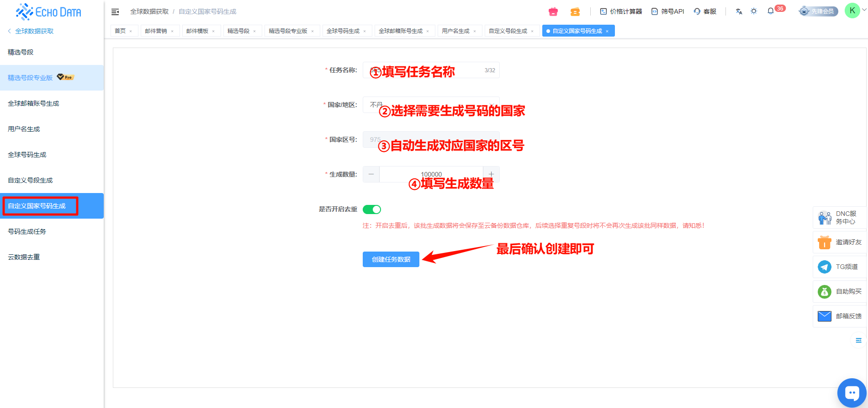Open the TG频道 Telegram shortcut
868x408 pixels.
840,267
